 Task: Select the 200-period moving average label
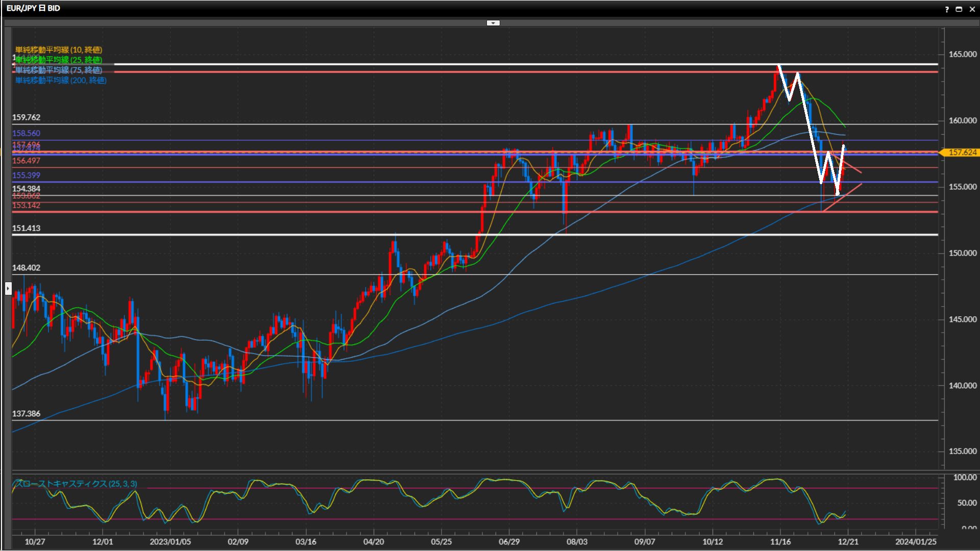click(61, 80)
